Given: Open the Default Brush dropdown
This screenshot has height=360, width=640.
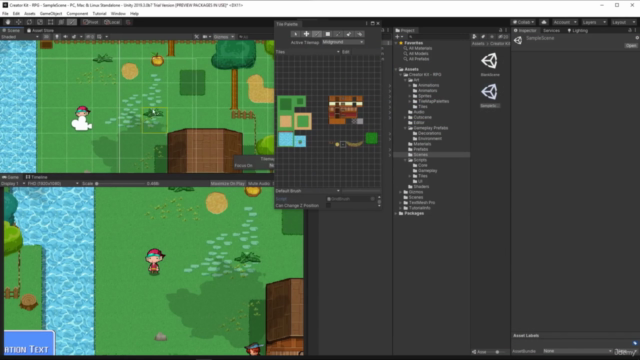Looking at the screenshot, I should [308, 191].
